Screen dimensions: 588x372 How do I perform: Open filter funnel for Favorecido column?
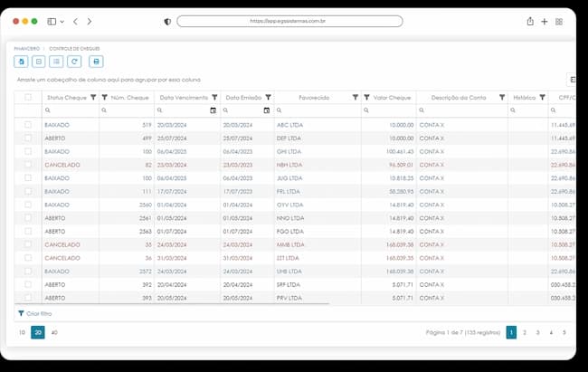click(356, 97)
